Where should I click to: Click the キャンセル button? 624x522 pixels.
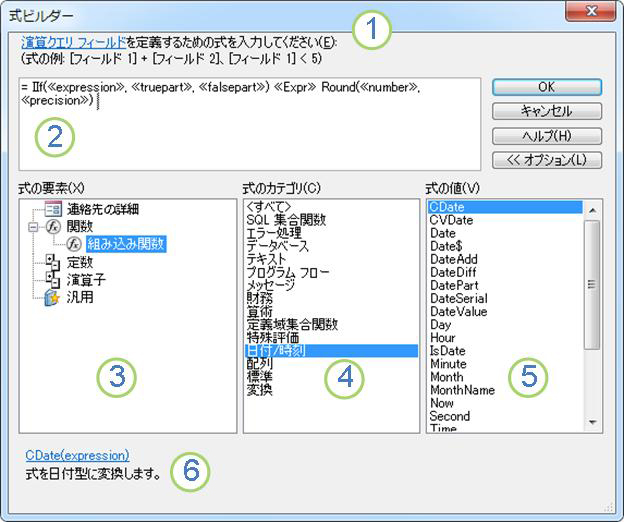point(547,111)
